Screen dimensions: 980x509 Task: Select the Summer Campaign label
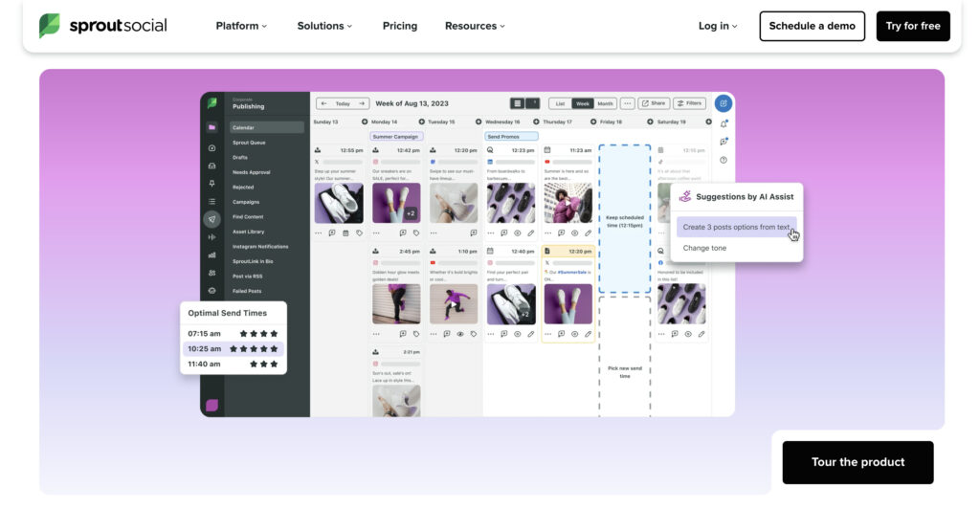(395, 136)
